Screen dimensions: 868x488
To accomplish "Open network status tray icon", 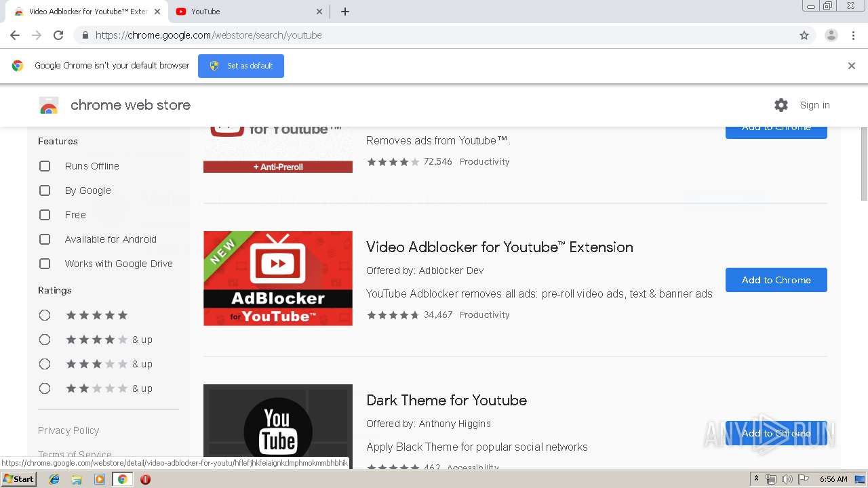I will (x=771, y=479).
